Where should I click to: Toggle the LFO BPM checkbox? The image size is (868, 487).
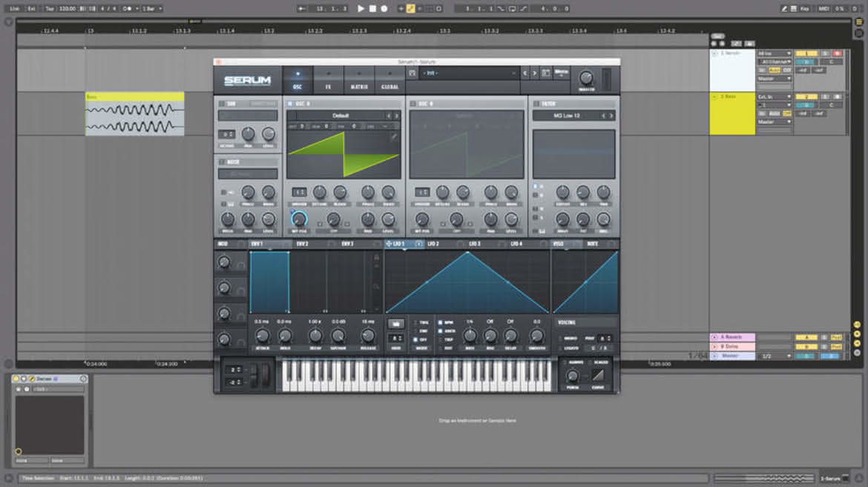[441, 322]
